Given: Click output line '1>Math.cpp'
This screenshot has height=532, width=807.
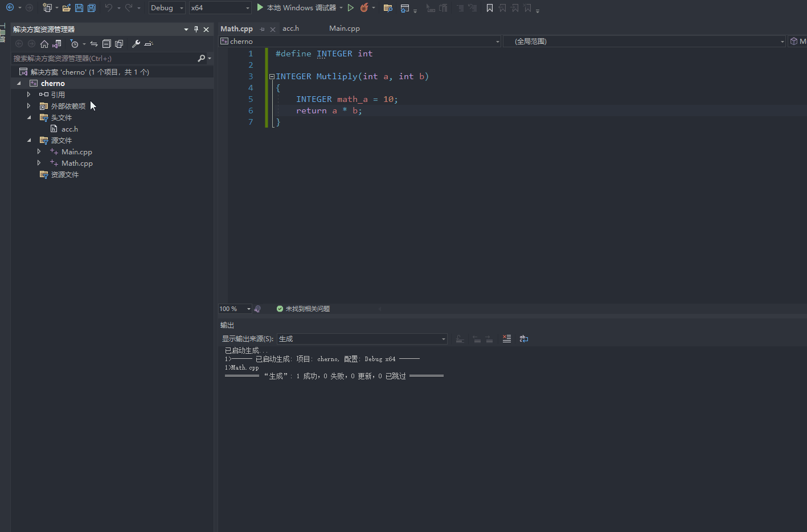Looking at the screenshot, I should [242, 367].
